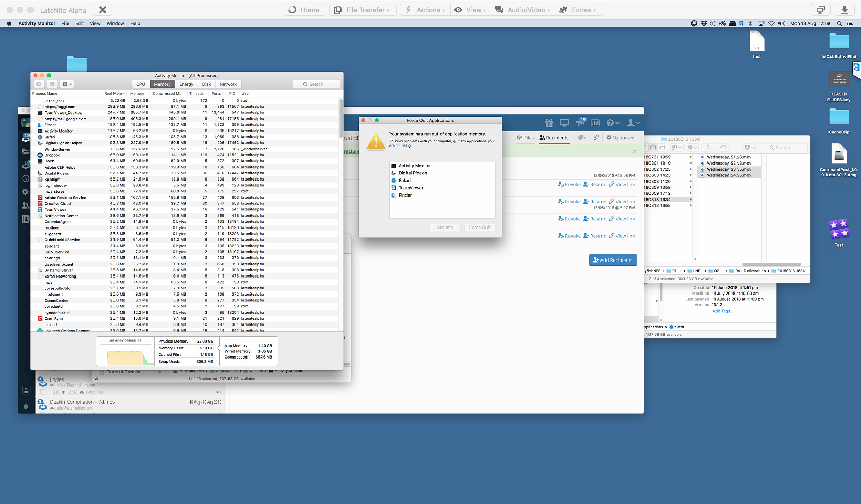Open the gift icon in Digital Pigeon toolbar
The width and height of the screenshot is (861, 504).
click(549, 123)
